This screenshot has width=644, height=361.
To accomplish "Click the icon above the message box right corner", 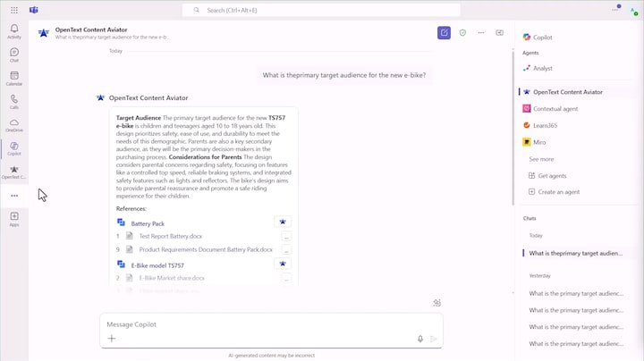I will (437, 303).
